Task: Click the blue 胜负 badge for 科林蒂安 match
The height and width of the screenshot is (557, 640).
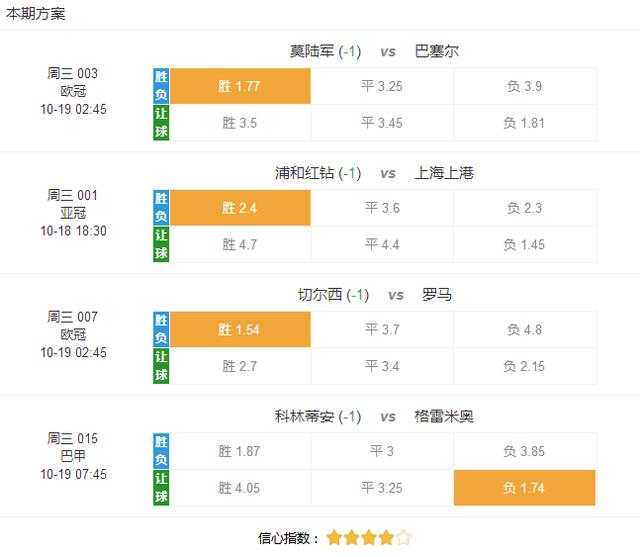Action: pos(161,451)
